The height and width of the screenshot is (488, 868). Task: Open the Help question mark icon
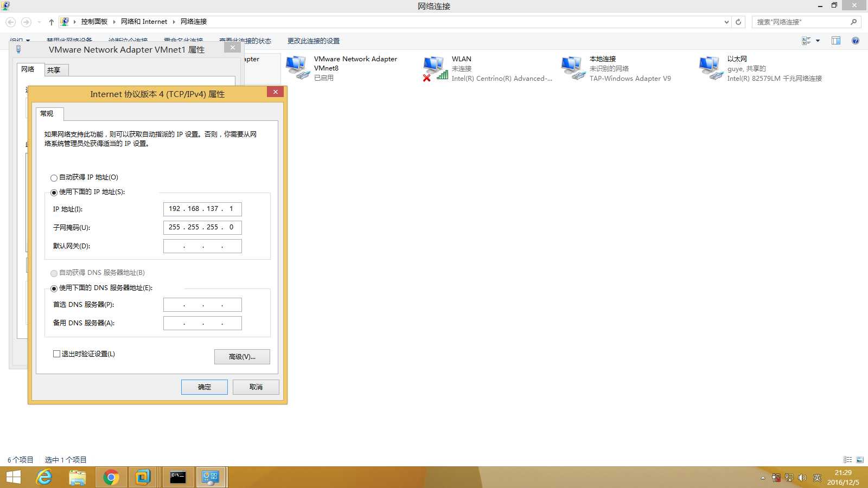coord(856,41)
